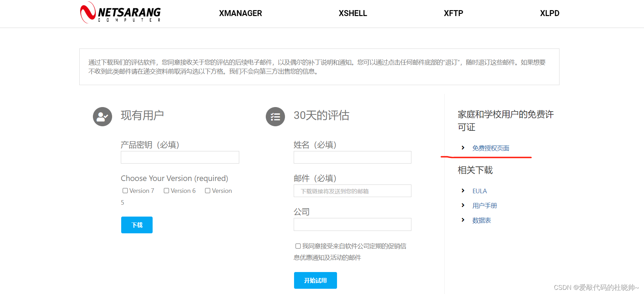
Task: Click the 30-day evaluation checklist icon
Action: click(275, 116)
